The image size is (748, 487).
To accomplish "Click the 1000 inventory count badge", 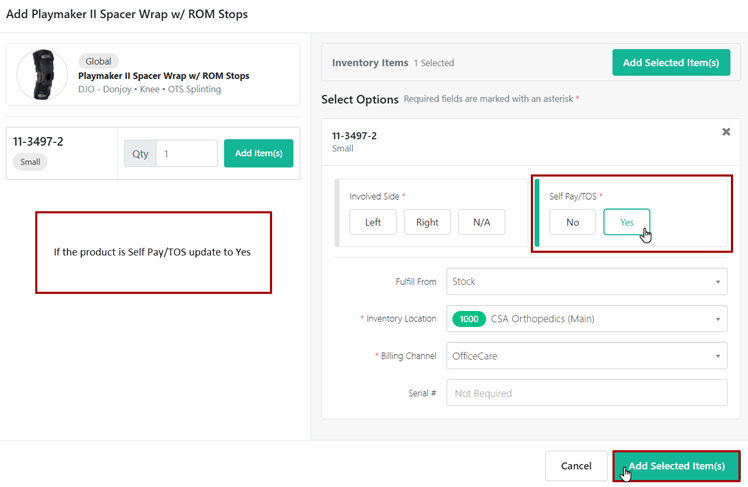I will coord(468,319).
